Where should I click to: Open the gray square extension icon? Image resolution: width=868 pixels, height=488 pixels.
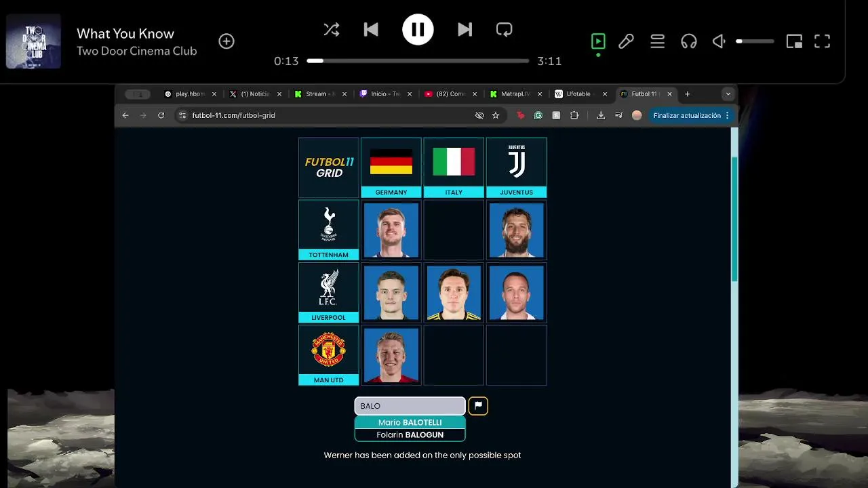(556, 115)
